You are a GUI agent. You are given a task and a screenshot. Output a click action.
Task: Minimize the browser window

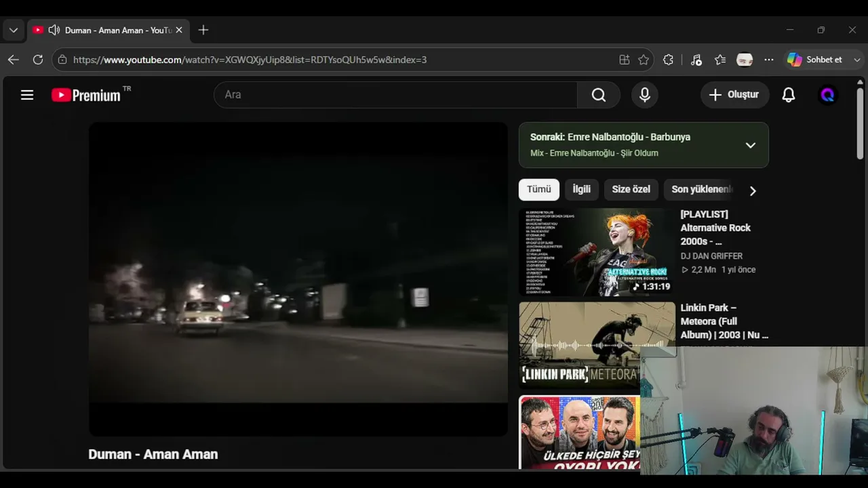pos(789,30)
